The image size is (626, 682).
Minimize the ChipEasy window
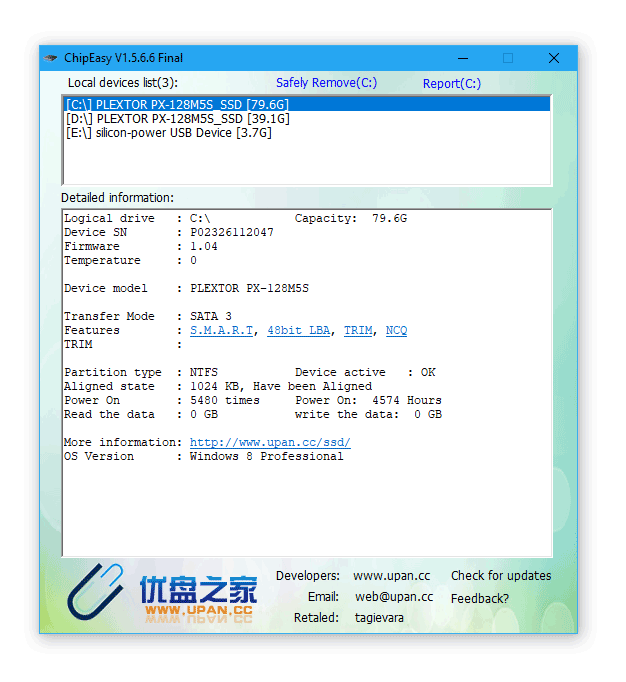[x=463, y=58]
